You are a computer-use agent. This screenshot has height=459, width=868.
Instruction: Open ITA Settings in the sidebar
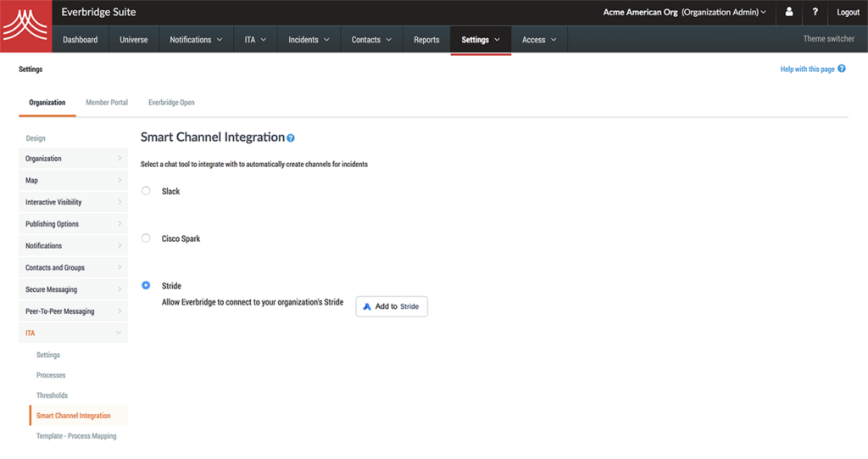tap(48, 355)
